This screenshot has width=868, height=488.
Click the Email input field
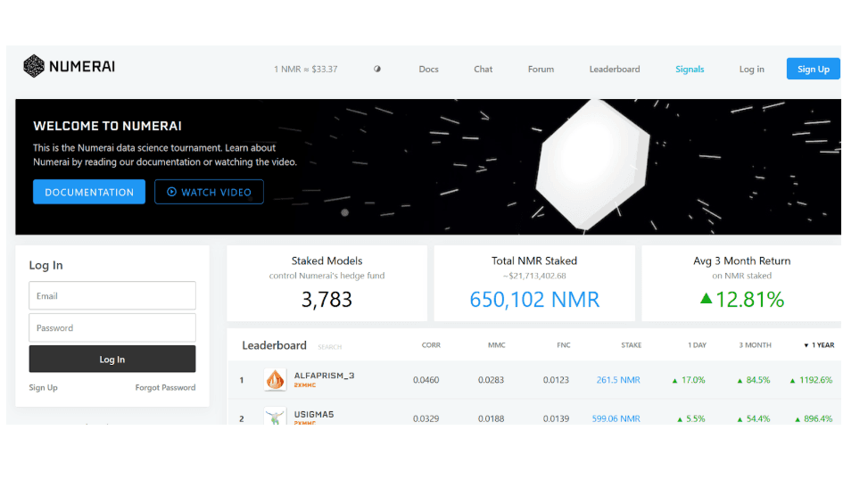click(112, 295)
